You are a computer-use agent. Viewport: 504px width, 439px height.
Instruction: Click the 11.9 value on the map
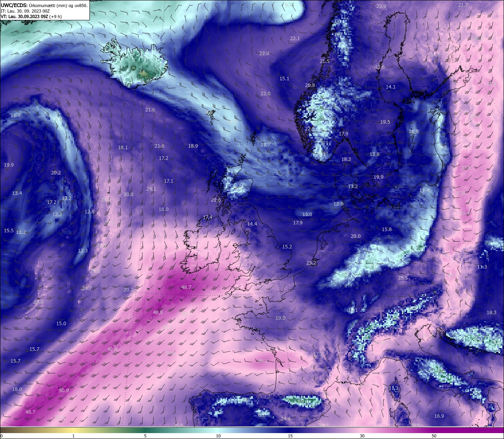(15, 115)
